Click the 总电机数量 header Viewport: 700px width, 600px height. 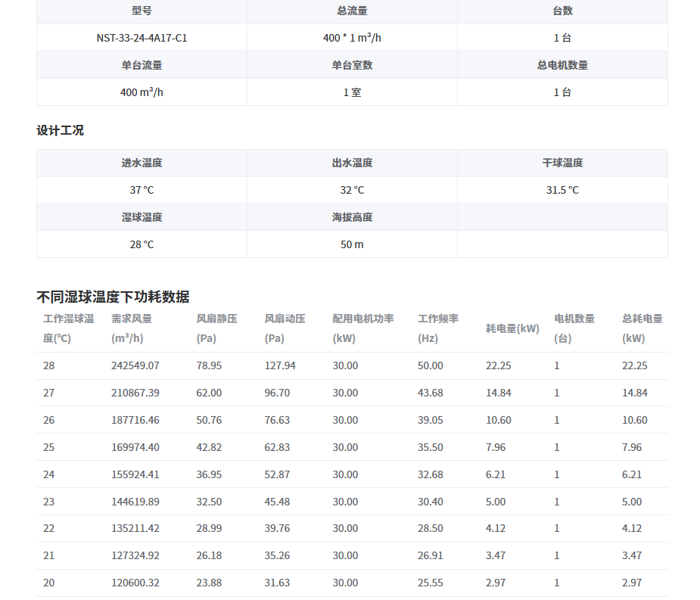click(562, 64)
